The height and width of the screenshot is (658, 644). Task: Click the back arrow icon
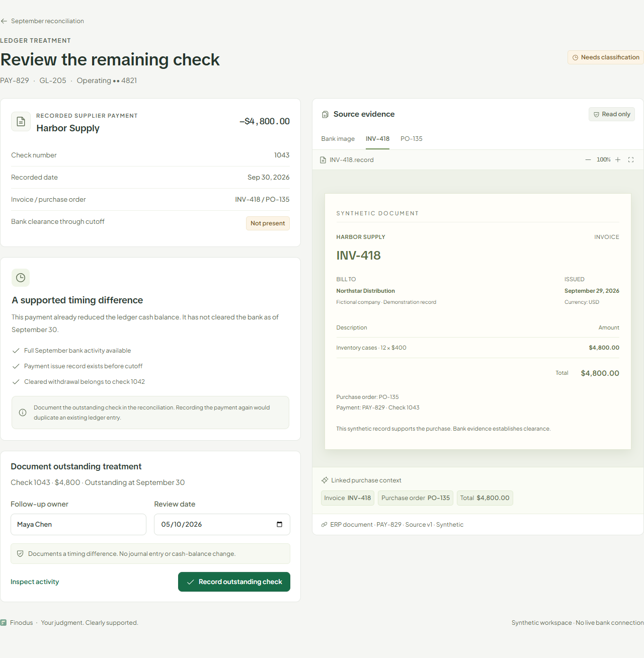[x=4, y=21]
